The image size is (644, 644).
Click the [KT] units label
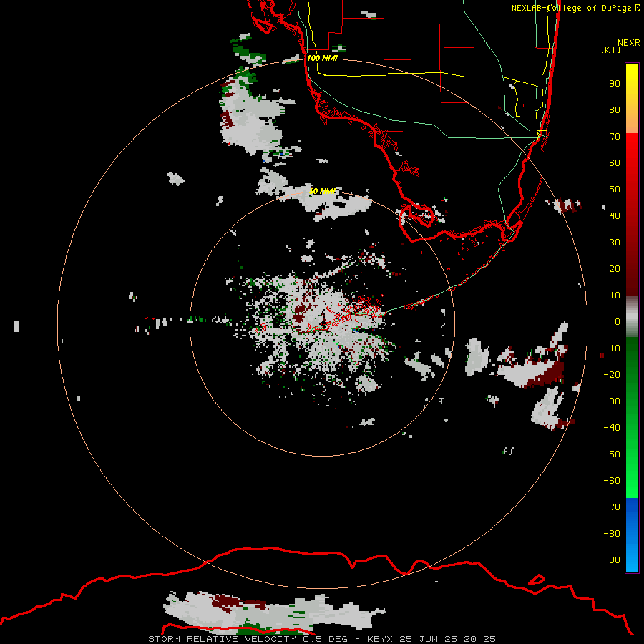point(611,49)
